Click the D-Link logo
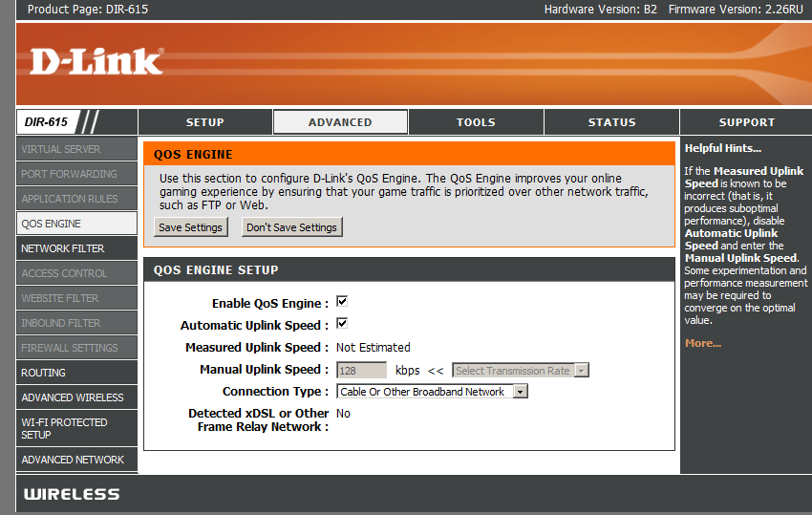This screenshot has width=812, height=515. [96, 62]
